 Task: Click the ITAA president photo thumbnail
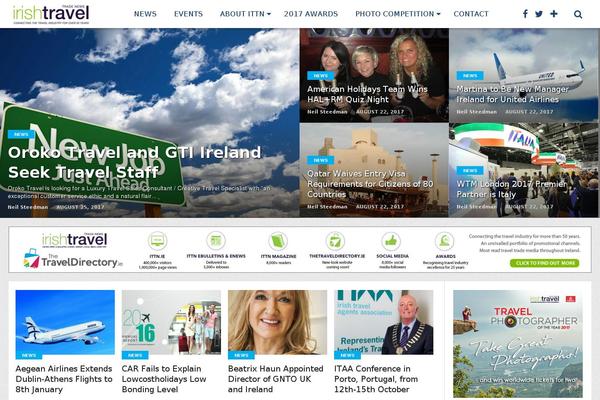click(383, 322)
